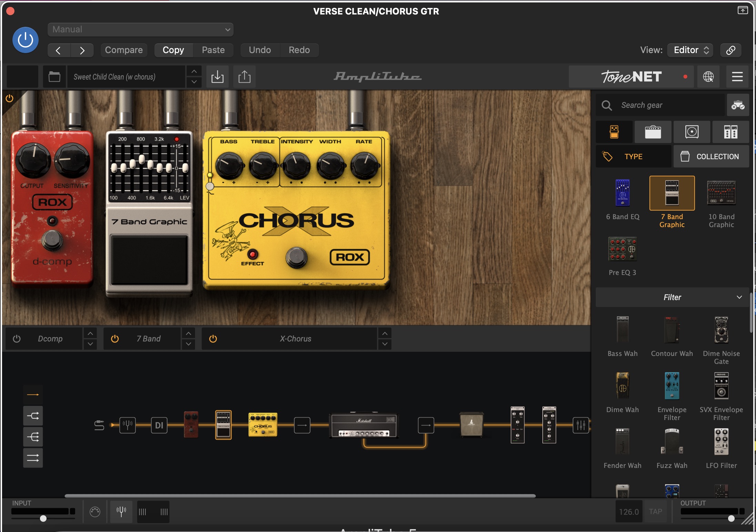
Task: Open the ToneNET panel
Action: tap(631, 76)
